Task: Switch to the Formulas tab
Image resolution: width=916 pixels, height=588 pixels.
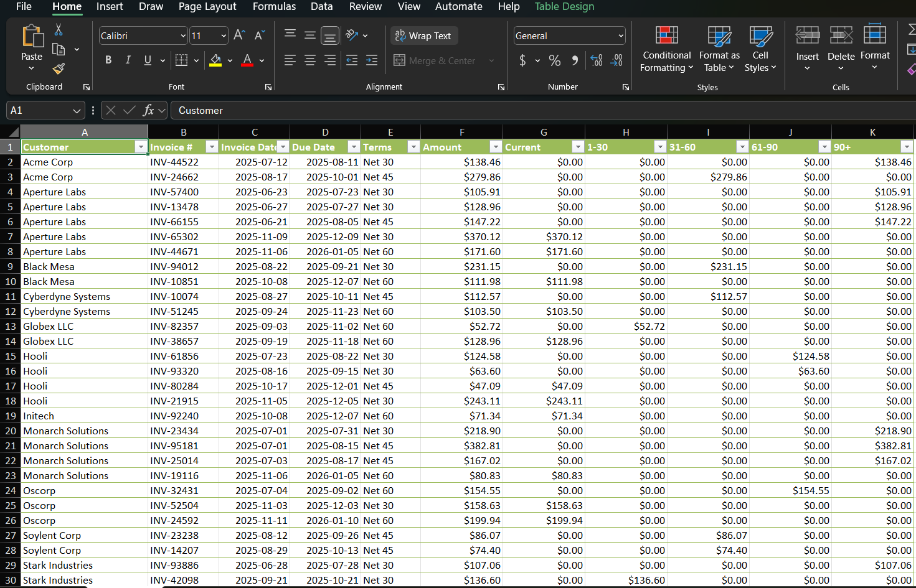Action: click(x=274, y=6)
